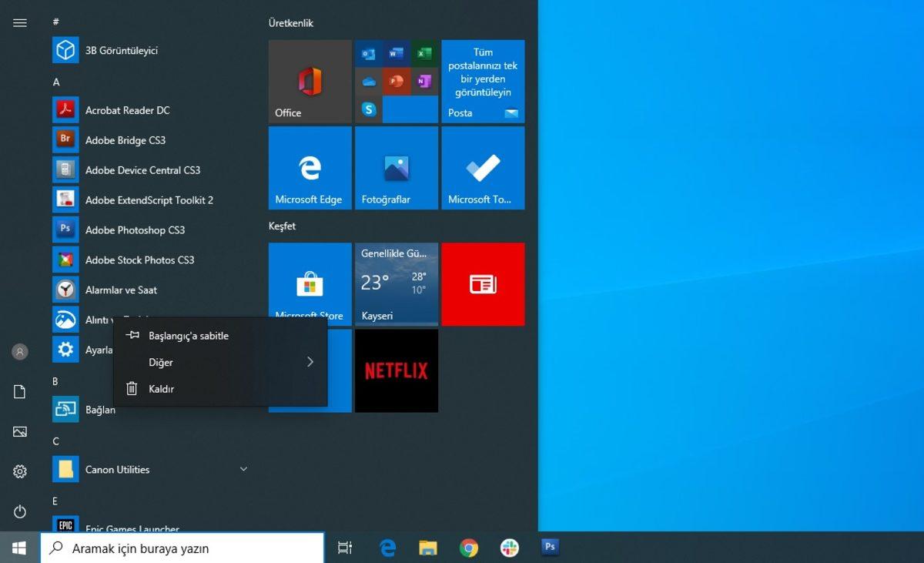Open the Fotoğraflar tile
Screen dimensions: 924x563
point(396,167)
